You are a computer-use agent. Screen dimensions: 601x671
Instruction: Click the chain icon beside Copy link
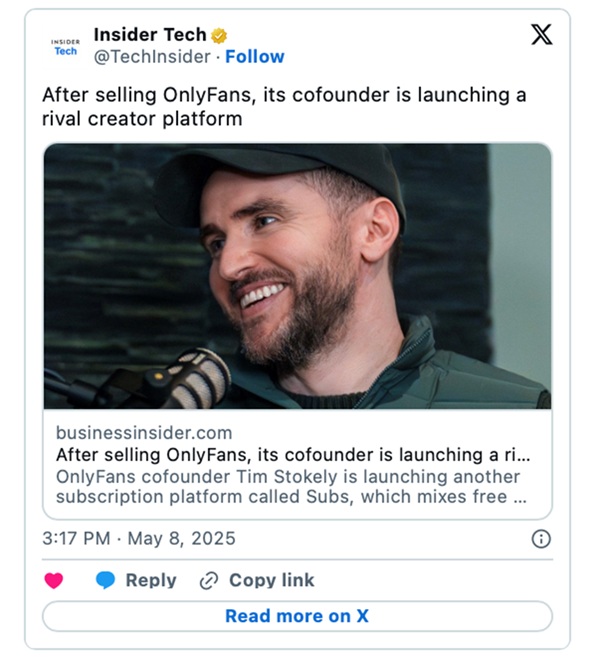[209, 580]
